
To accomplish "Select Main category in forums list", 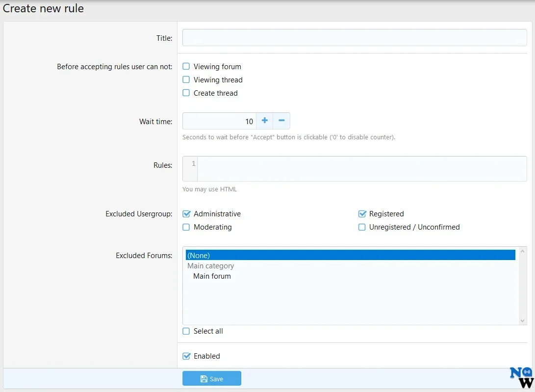I will click(211, 266).
